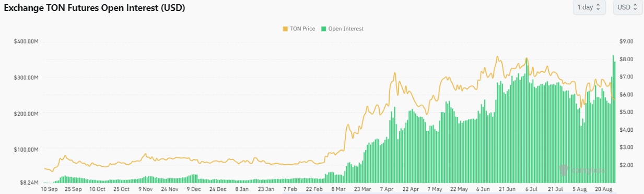
Task: Click the 6 Jul date label
Action: coord(531,189)
